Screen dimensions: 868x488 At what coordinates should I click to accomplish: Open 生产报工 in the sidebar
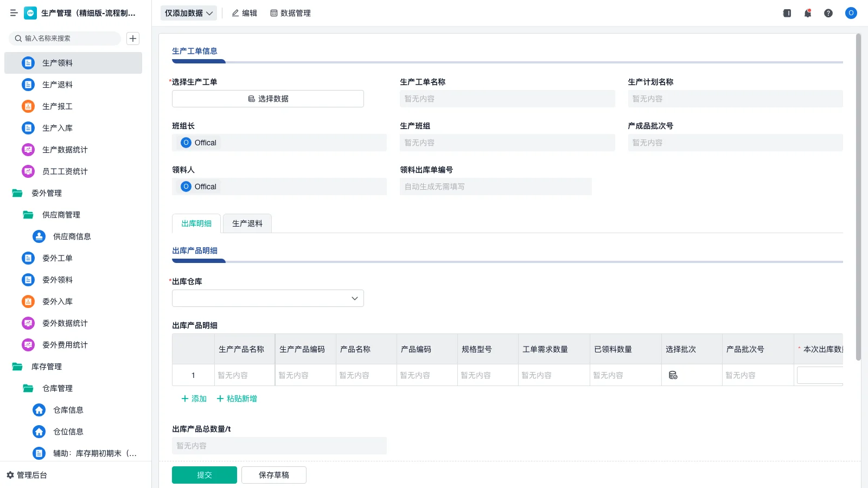57,106
